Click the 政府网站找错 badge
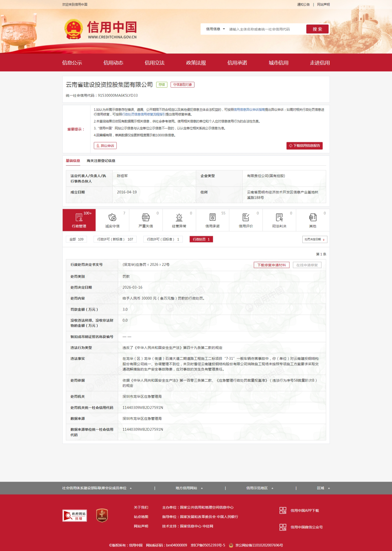Screen dimensions: 392x551 [75, 516]
